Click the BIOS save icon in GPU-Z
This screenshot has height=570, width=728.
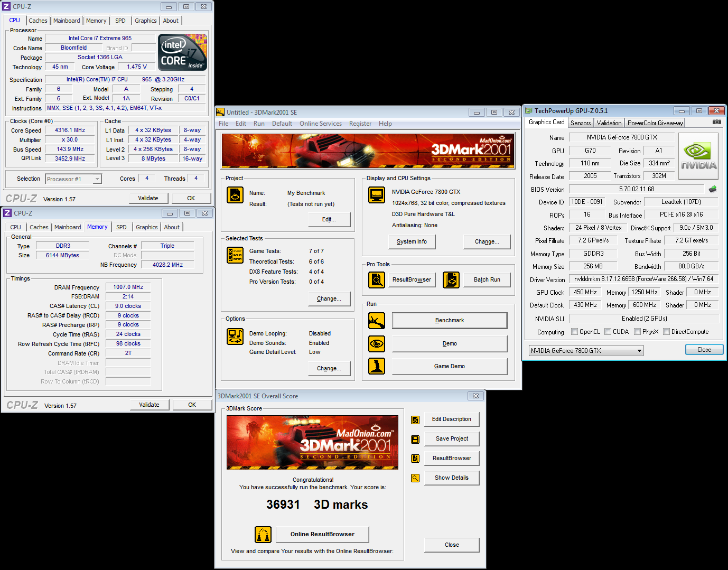[x=713, y=189]
